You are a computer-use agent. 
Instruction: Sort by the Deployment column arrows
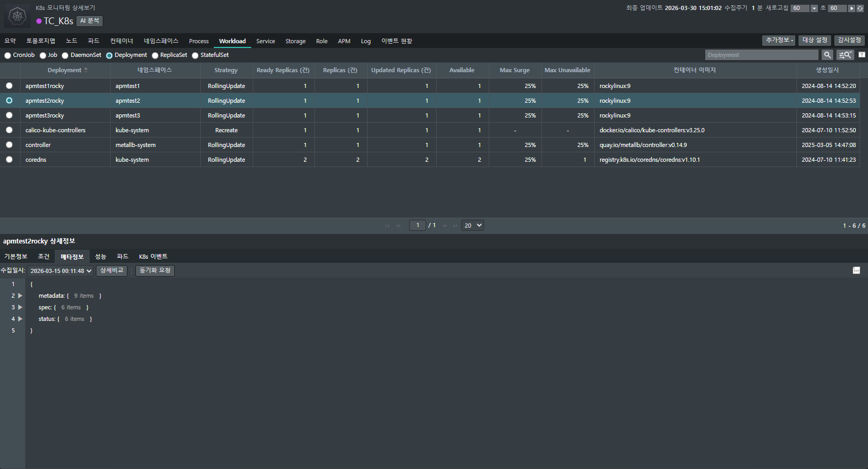pyautogui.click(x=86, y=70)
